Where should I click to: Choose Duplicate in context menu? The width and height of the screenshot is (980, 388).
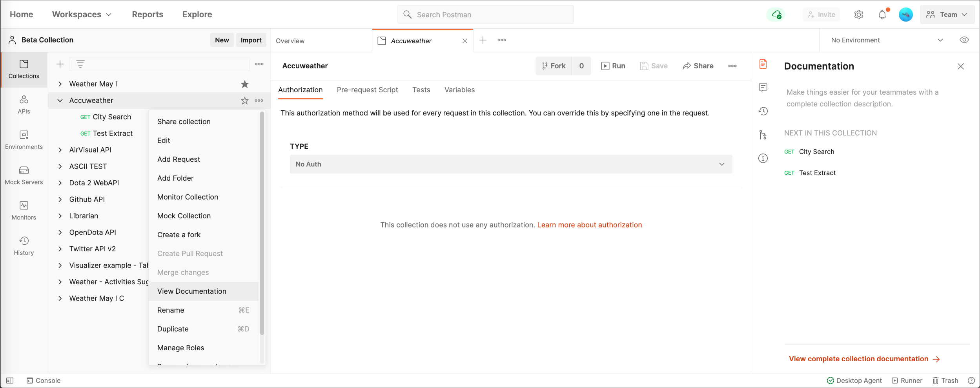point(204,329)
